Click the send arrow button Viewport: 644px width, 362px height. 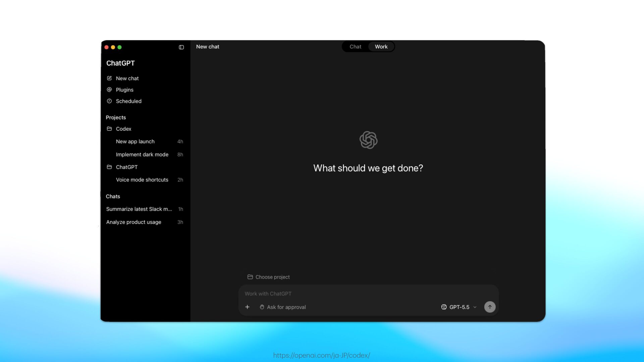click(490, 307)
